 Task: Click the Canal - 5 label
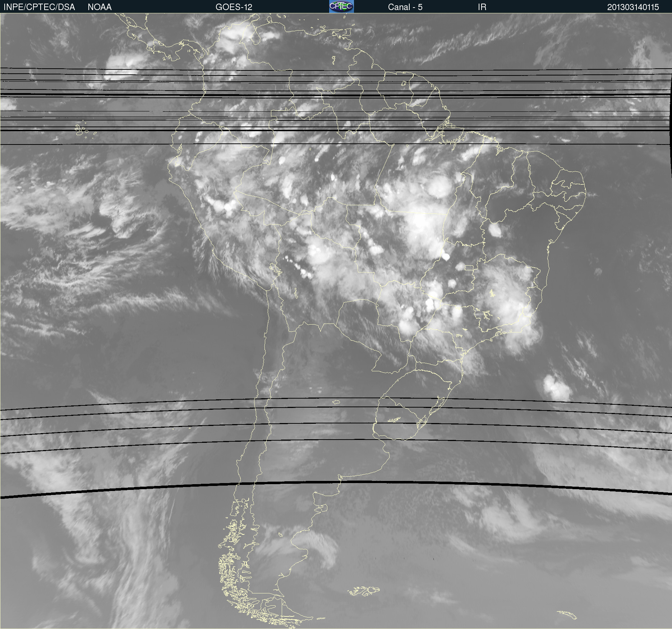click(405, 7)
